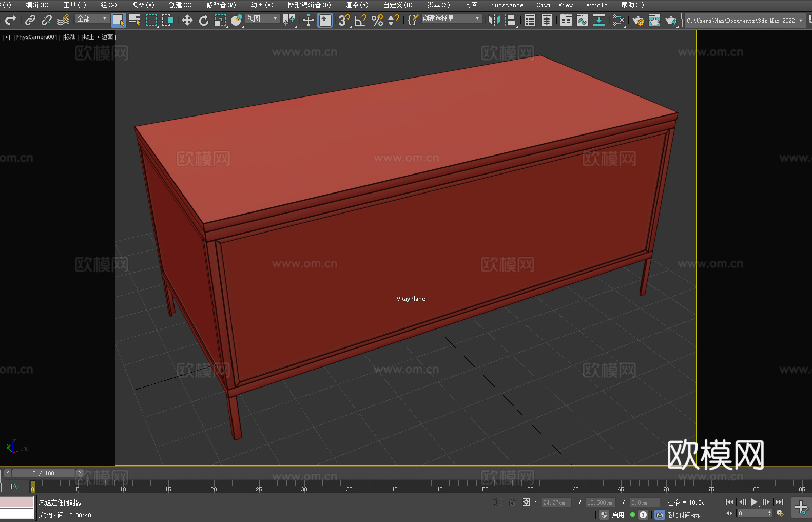Toggle the selection lock padlock icon
The height and width of the screenshot is (522, 812).
512,502
